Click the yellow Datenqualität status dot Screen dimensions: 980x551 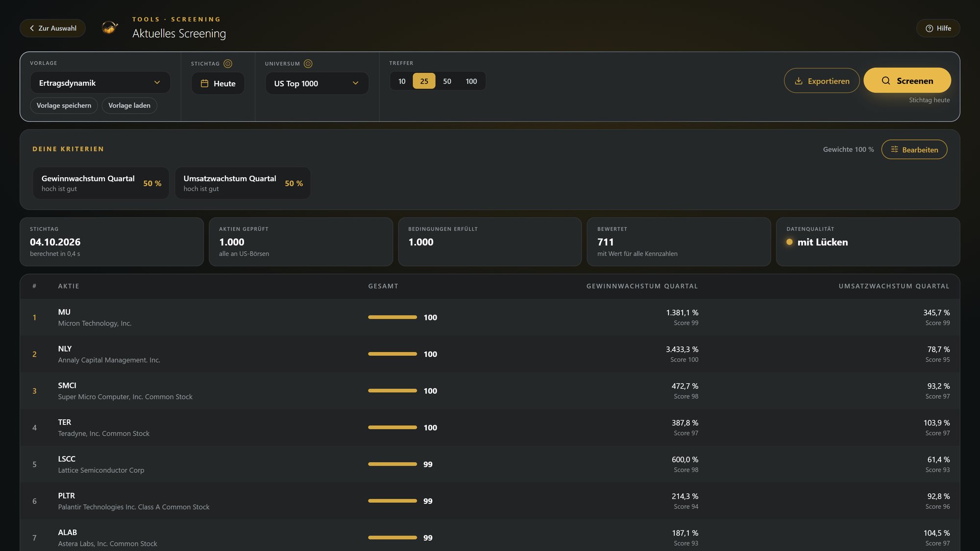789,242
